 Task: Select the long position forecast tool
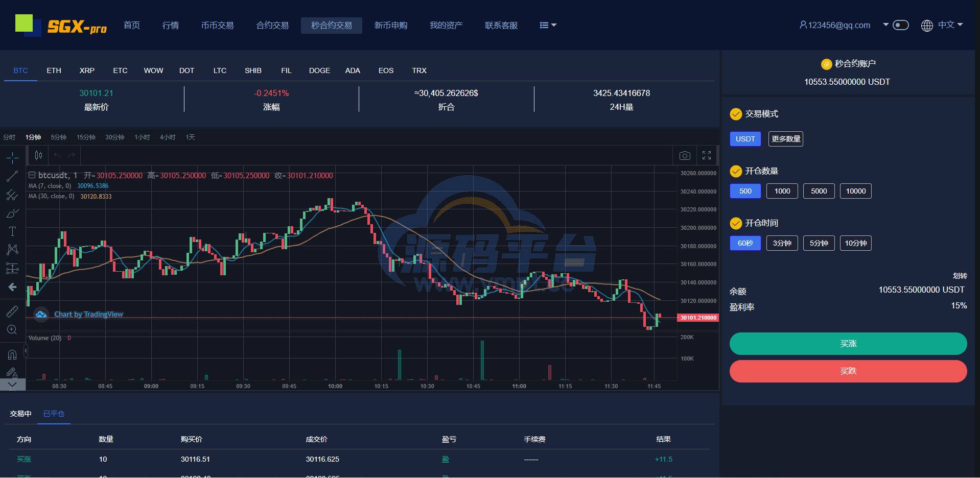tap(12, 268)
